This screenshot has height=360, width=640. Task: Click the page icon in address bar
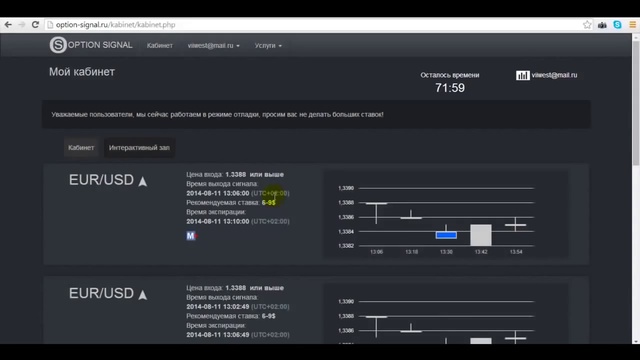(50, 25)
